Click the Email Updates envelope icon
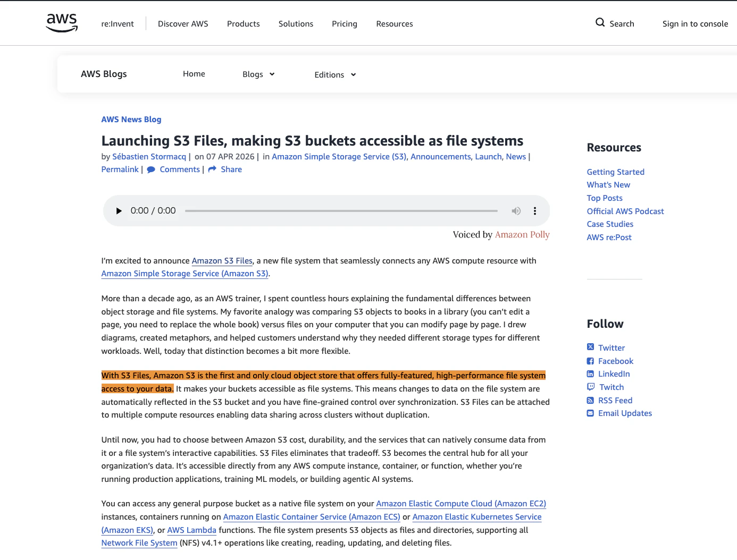 coord(590,413)
